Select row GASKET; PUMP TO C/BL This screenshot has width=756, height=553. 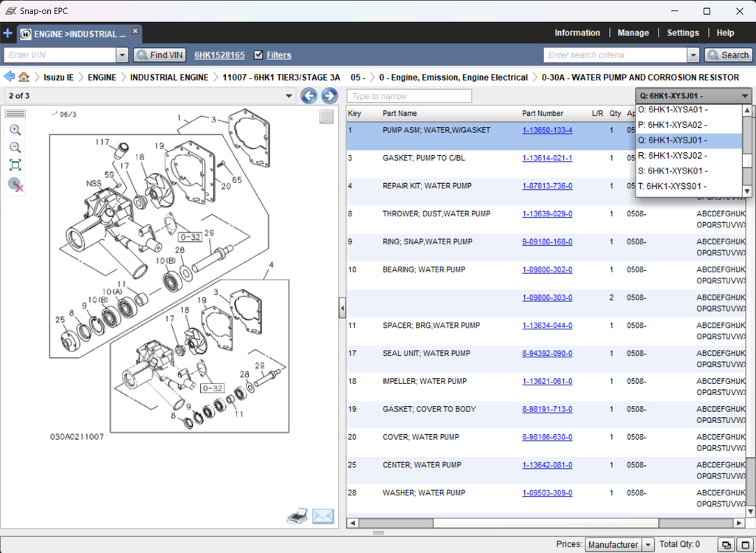[491, 164]
